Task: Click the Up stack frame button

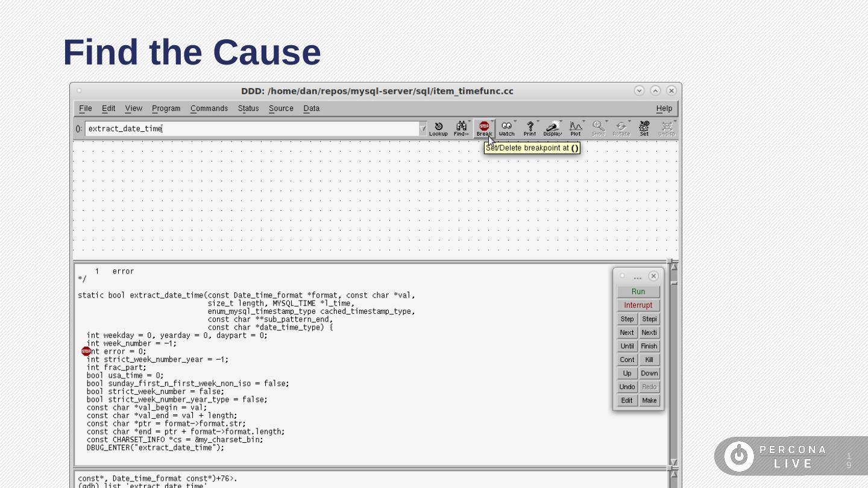Action: pos(627,374)
